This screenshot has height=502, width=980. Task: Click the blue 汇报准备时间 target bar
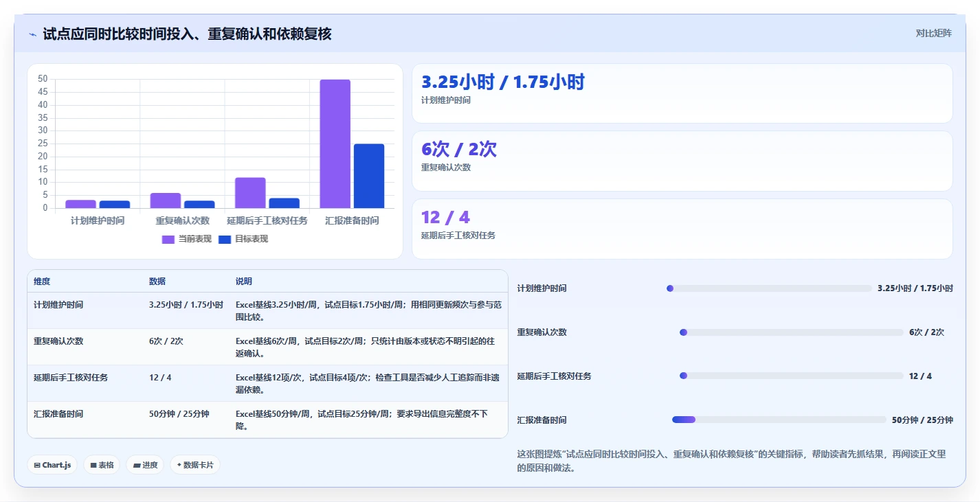coord(369,176)
